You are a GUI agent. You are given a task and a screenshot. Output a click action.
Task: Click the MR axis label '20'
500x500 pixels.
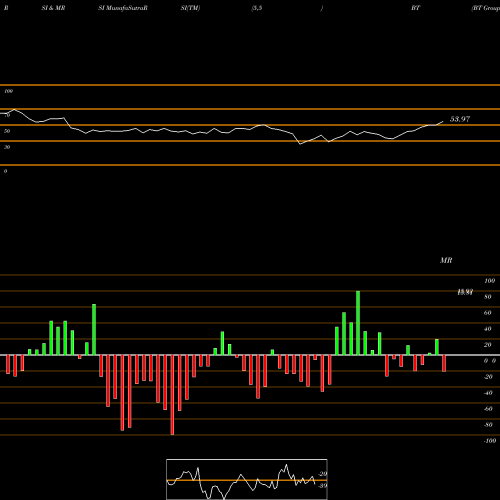488,345
